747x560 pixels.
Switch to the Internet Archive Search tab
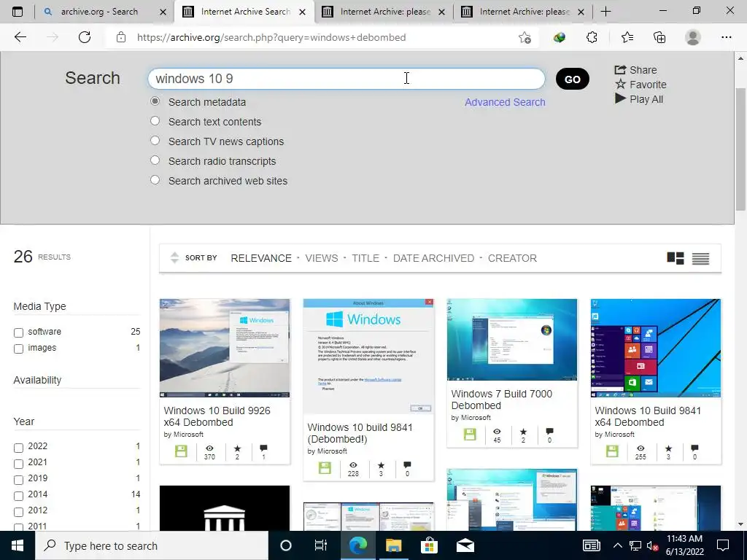(x=244, y=12)
